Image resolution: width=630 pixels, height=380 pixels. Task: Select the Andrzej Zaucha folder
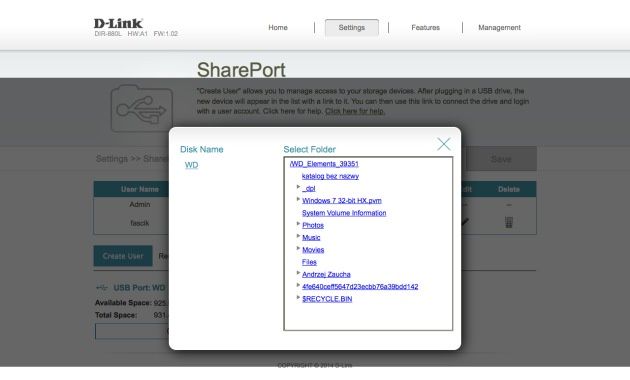coord(326,274)
